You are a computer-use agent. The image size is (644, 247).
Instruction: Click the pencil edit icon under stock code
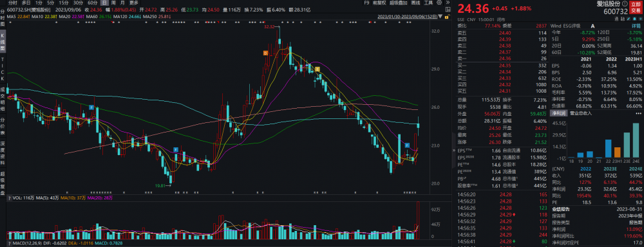click(629, 19)
